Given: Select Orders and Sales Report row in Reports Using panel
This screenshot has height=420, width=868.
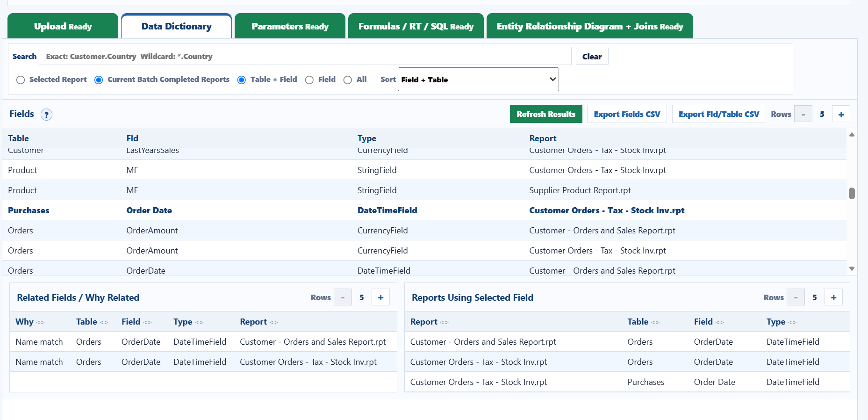Looking at the screenshot, I should [627, 342].
